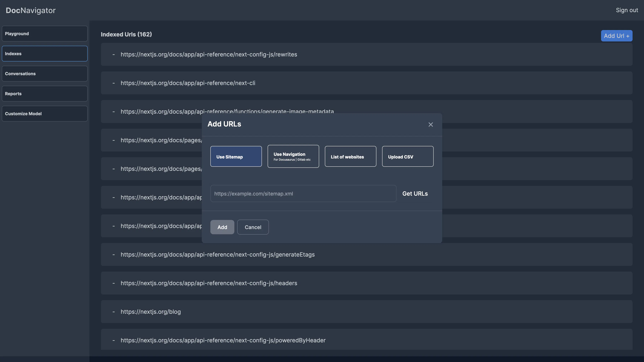Remove the next-config-js/headers URL with its minus icon

tap(113, 283)
